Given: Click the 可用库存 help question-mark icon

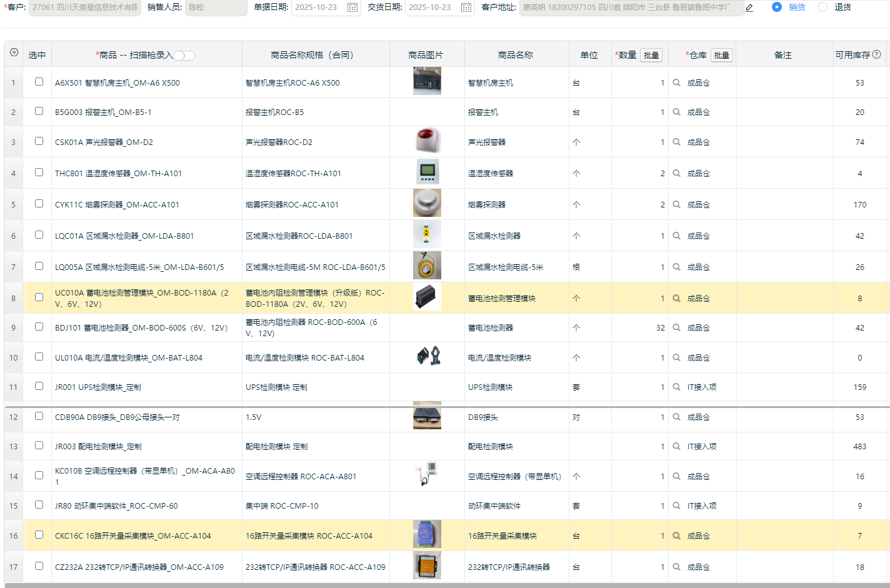Looking at the screenshot, I should click(x=877, y=55).
